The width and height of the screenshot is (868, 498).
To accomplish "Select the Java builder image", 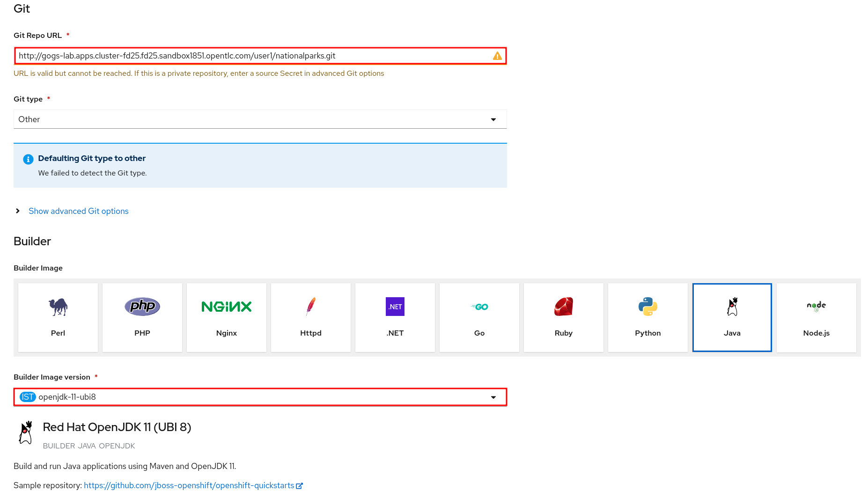I will [732, 317].
